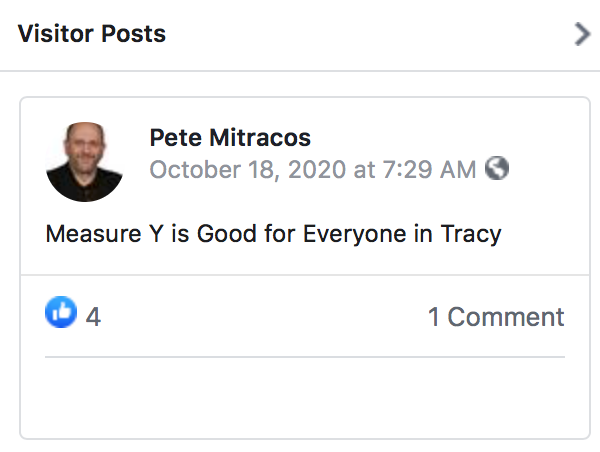The width and height of the screenshot is (600, 452).
Task: Select the Visitor Posts heading
Action: [x=92, y=34]
